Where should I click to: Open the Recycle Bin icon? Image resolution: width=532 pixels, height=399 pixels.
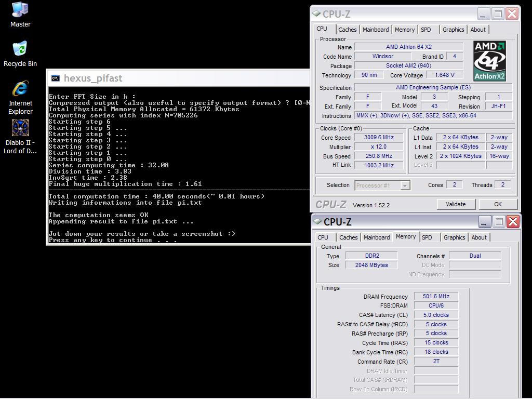coord(20,54)
